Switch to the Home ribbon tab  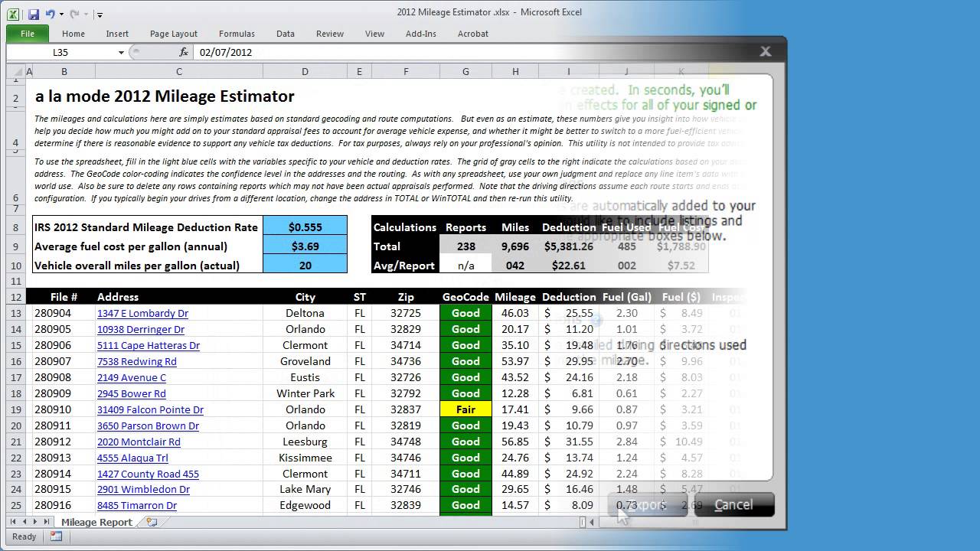73,34
